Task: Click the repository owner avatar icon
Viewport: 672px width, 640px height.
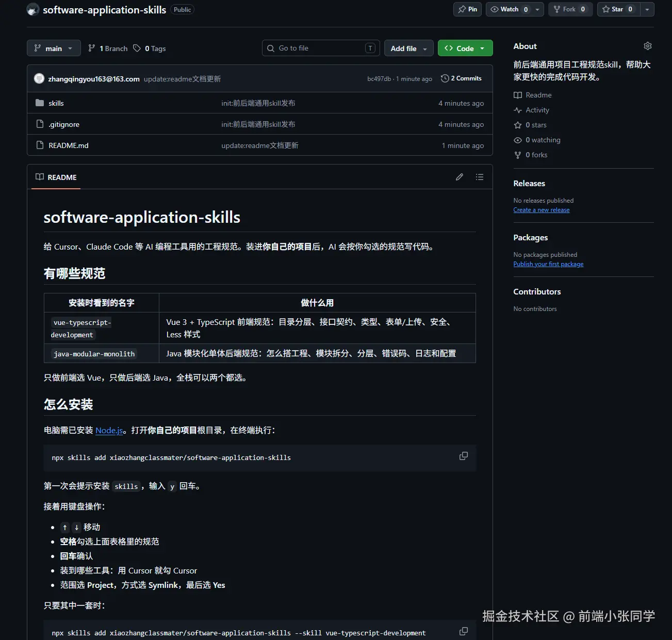Action: 33,9
